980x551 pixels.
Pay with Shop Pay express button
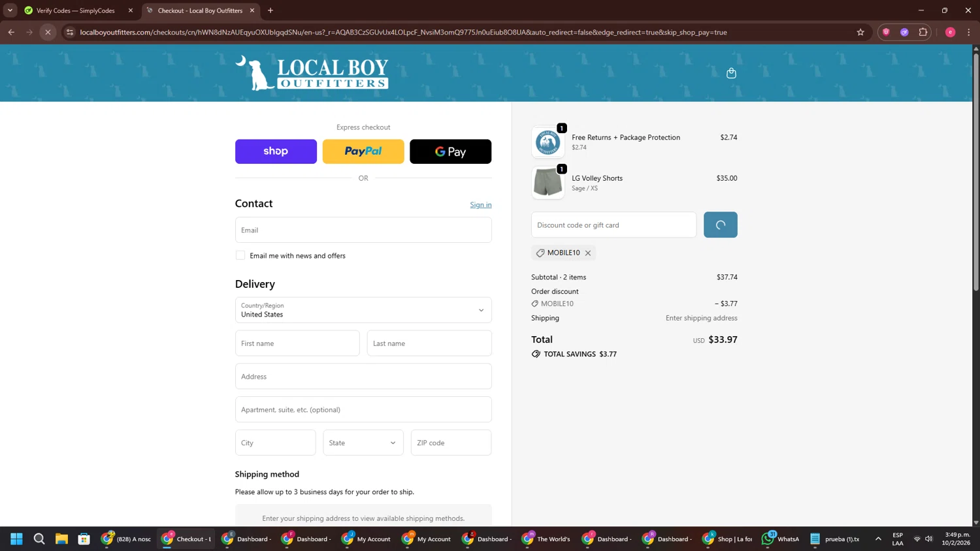276,151
